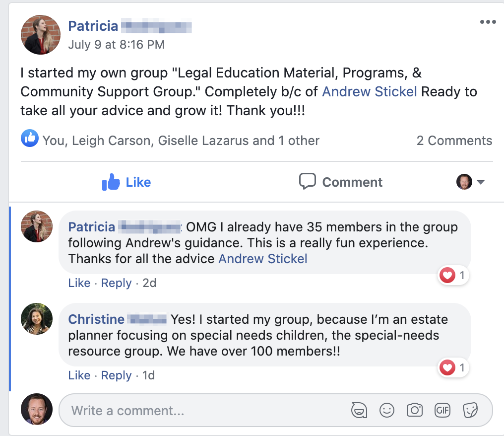Open the sticker picker icon
The width and height of the screenshot is (504, 436).
[x=469, y=410]
